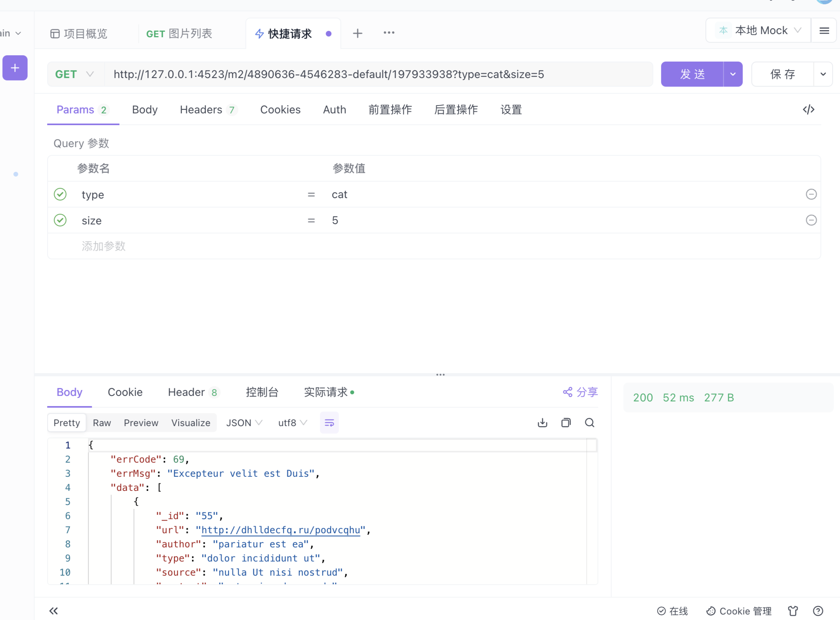The height and width of the screenshot is (620, 840).
Task: Open the hamburger menu beside 本地 Mock
Action: pos(824,31)
